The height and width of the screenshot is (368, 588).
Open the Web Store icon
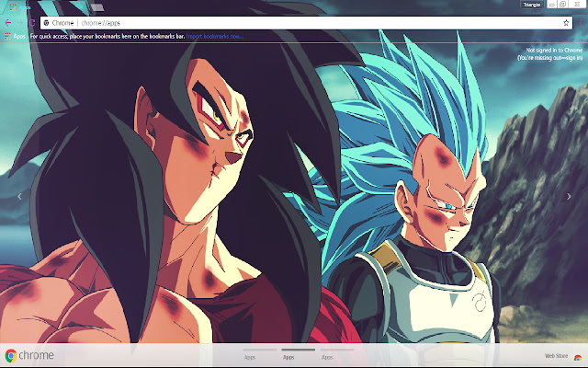coord(578,356)
